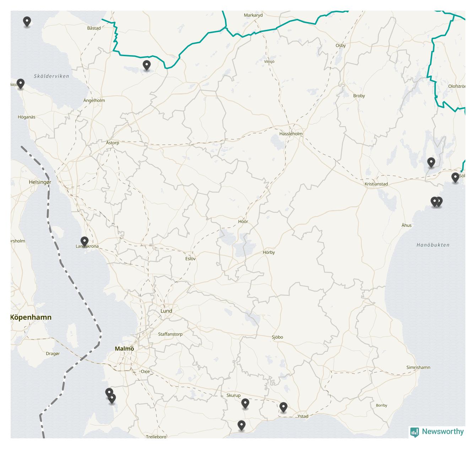The height and width of the screenshot is (449, 476).
Task: Click the Skälderviken bay label
Action: pyautogui.click(x=52, y=76)
